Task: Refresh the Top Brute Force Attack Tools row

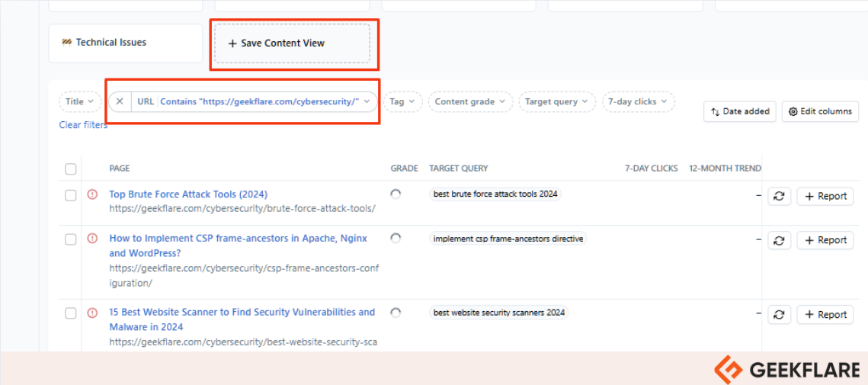Action: 779,196
